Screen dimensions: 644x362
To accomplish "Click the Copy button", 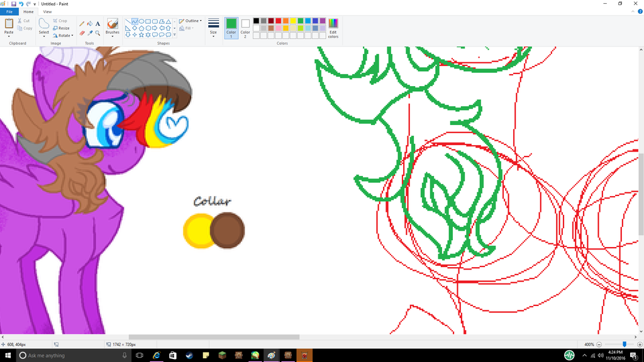I will coord(25,28).
